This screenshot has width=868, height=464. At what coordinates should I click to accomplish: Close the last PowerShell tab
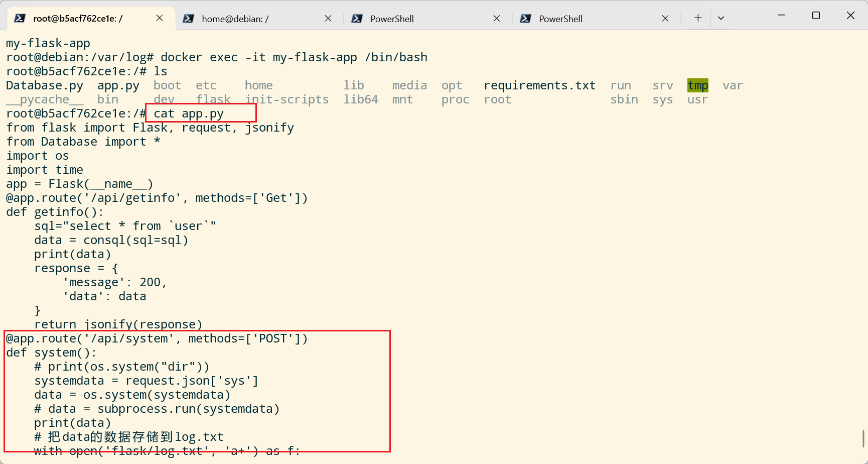coord(665,19)
